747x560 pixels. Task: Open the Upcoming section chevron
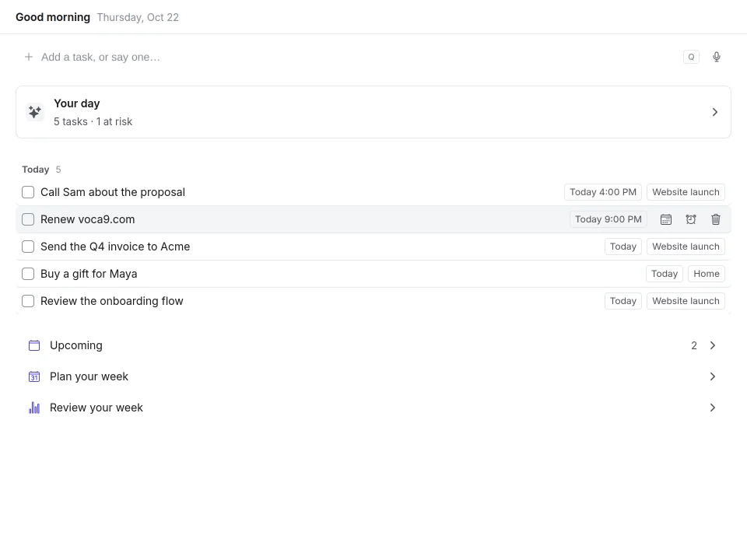pyautogui.click(x=713, y=345)
